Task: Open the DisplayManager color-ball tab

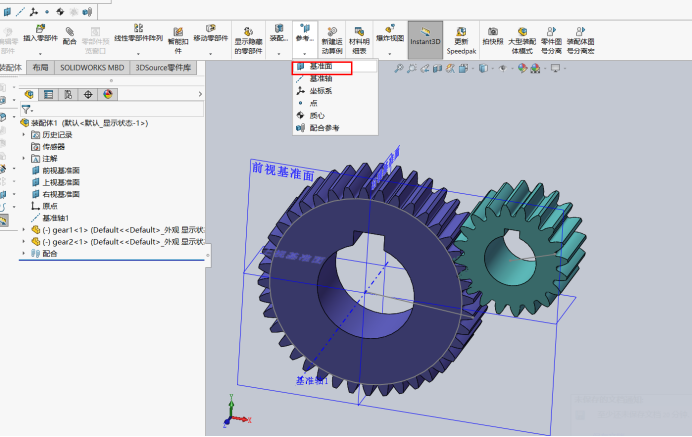Action: (x=108, y=94)
